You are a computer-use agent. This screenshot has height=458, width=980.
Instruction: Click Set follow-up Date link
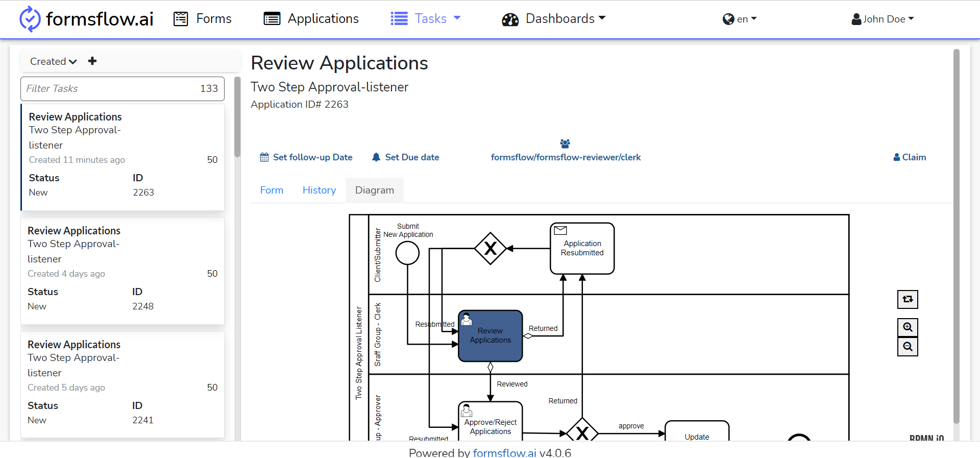point(306,157)
